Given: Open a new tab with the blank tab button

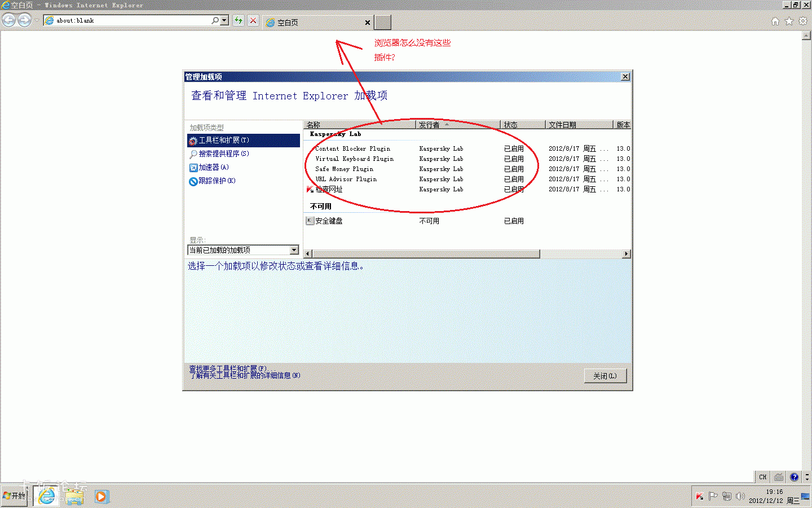Looking at the screenshot, I should coord(383,22).
